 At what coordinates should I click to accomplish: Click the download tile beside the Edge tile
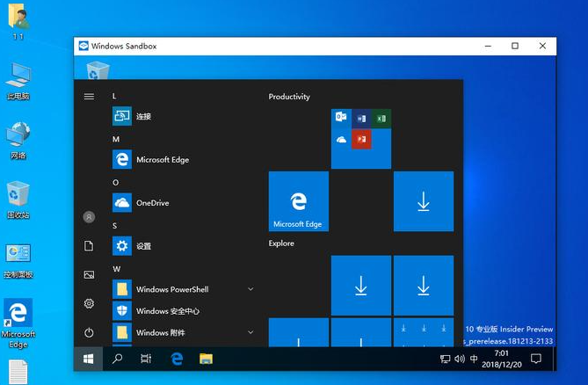[424, 201]
